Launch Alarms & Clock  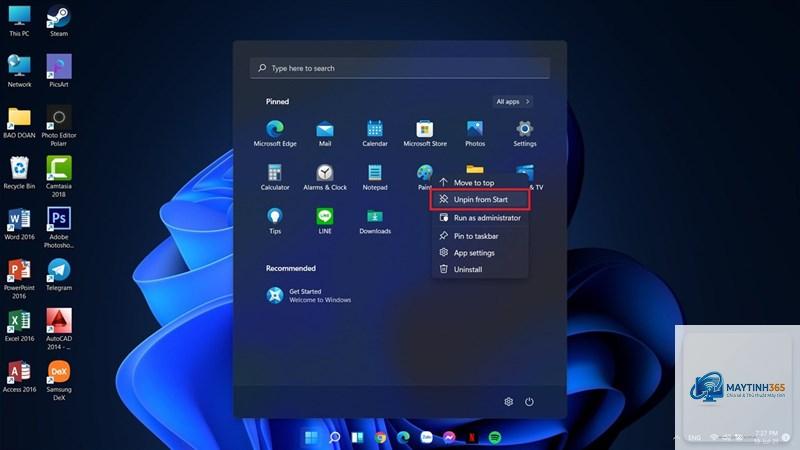(x=324, y=177)
